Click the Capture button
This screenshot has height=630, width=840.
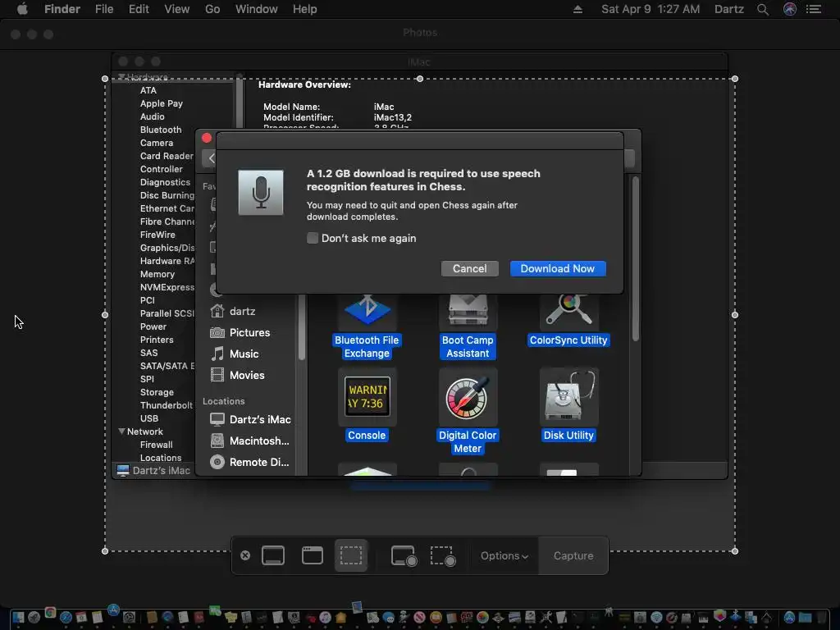point(573,556)
